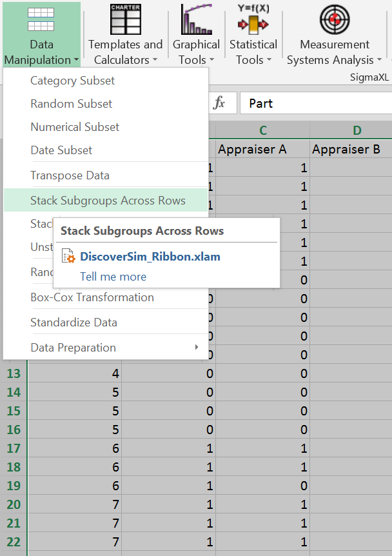Pick Numerical Subset from the list
The height and width of the screenshot is (556, 392).
click(75, 127)
